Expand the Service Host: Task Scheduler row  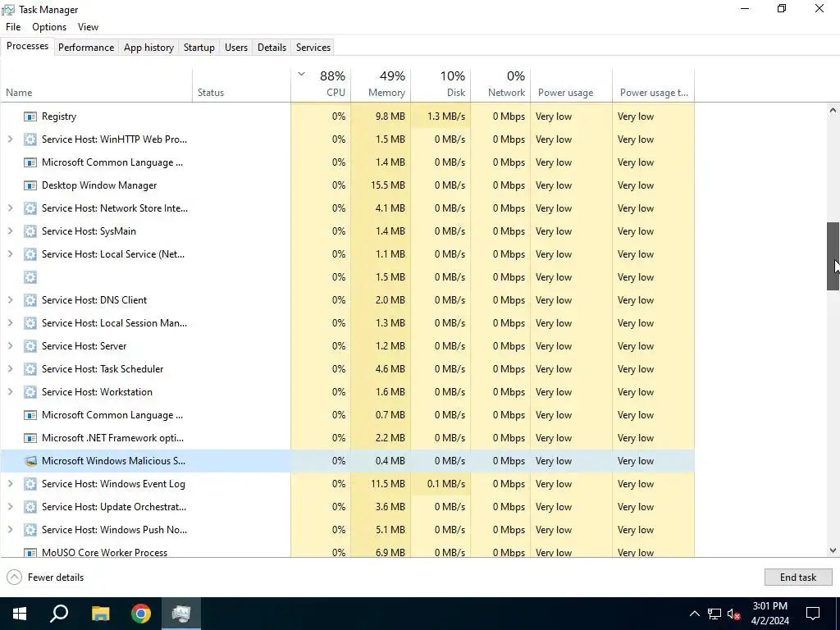coord(10,369)
